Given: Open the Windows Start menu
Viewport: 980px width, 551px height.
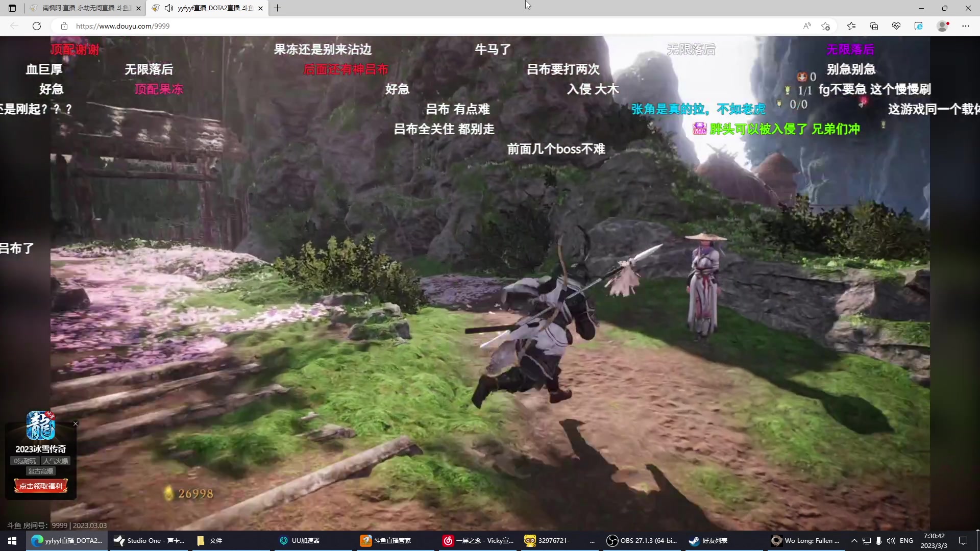Looking at the screenshot, I should [x=12, y=541].
